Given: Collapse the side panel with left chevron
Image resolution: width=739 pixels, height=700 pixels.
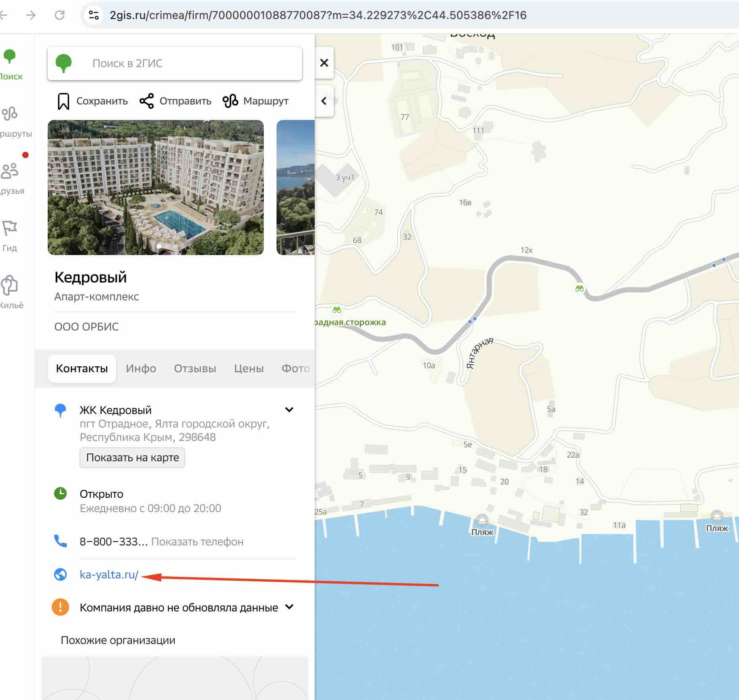Looking at the screenshot, I should pyautogui.click(x=324, y=101).
